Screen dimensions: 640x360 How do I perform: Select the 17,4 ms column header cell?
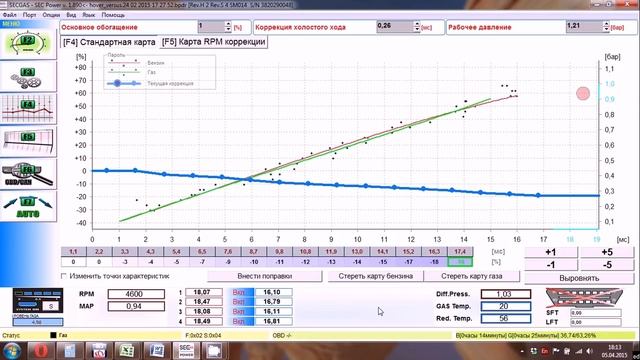tap(460, 252)
